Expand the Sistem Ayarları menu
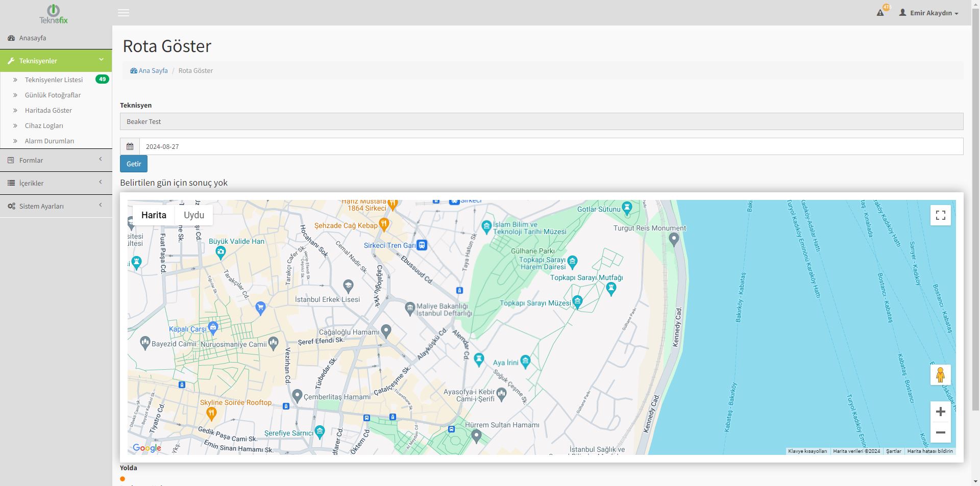Viewport: 980px width, 486px height. (x=56, y=206)
